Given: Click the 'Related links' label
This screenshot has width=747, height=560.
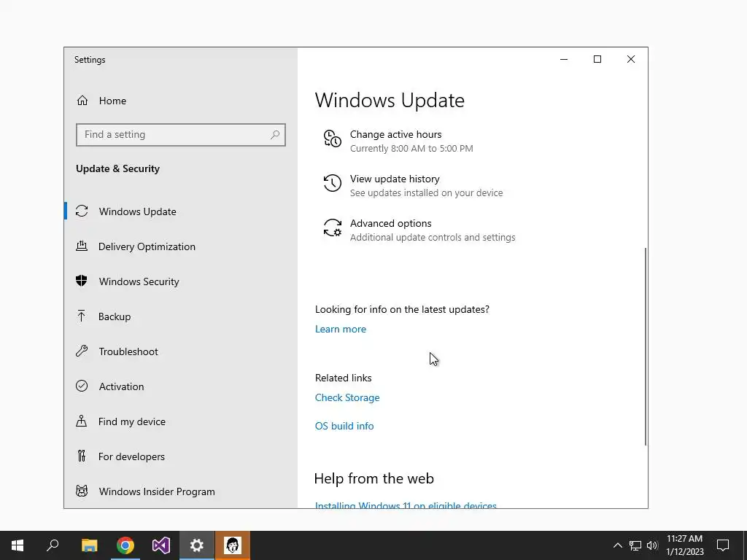Looking at the screenshot, I should [x=343, y=378].
